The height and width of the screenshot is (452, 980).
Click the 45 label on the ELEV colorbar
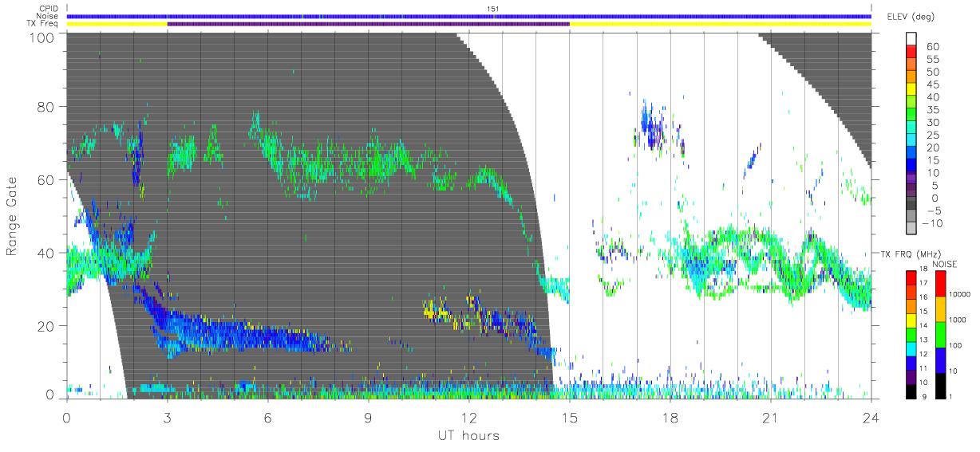click(x=932, y=85)
